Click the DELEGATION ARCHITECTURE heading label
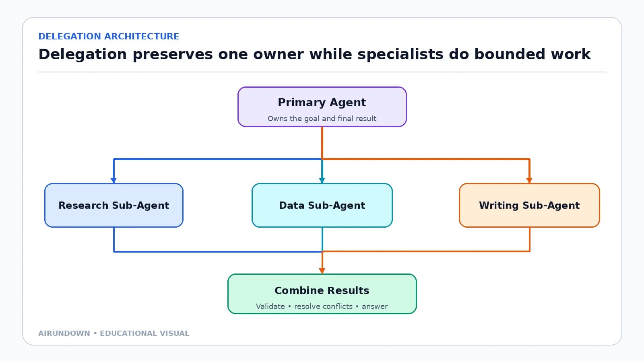 pos(109,36)
